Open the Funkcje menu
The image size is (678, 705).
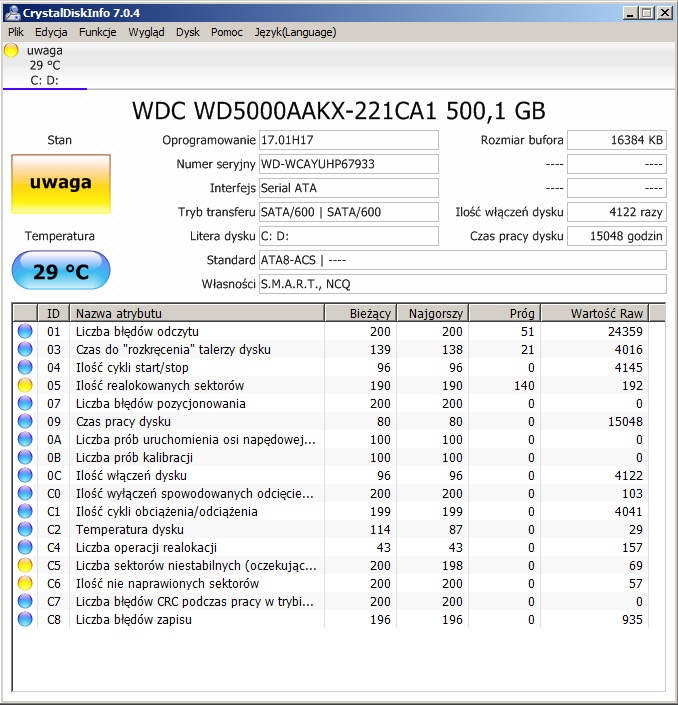[98, 32]
